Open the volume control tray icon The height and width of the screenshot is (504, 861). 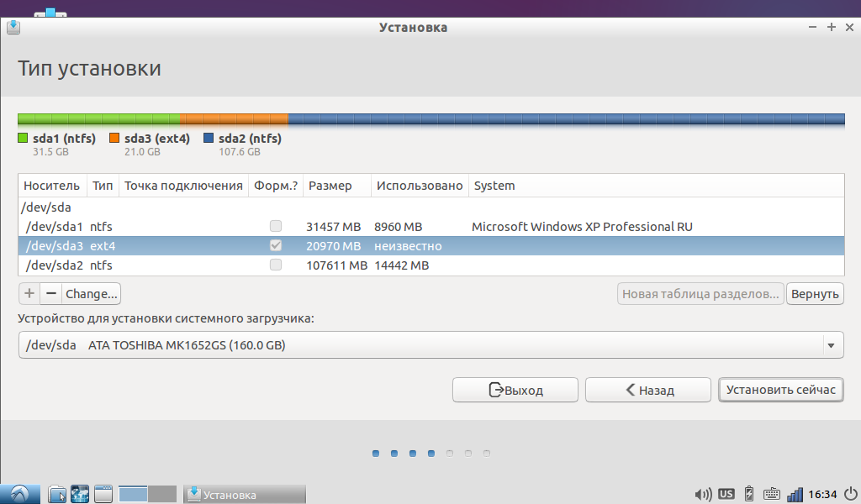[703, 494]
